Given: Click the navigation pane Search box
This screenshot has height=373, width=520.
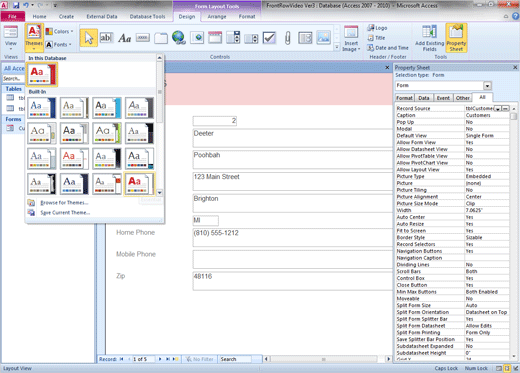Looking at the screenshot, I should (13, 79).
